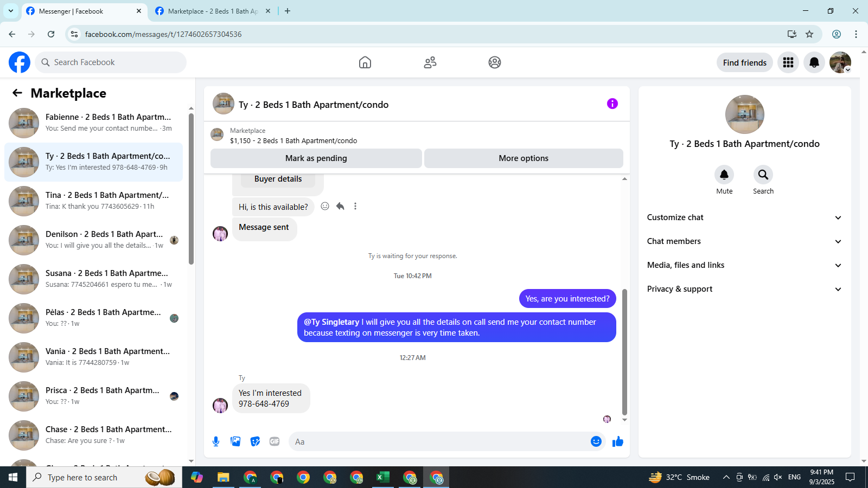Click Mark as pending button
Viewport: 868px width, 488px height.
pos(316,158)
